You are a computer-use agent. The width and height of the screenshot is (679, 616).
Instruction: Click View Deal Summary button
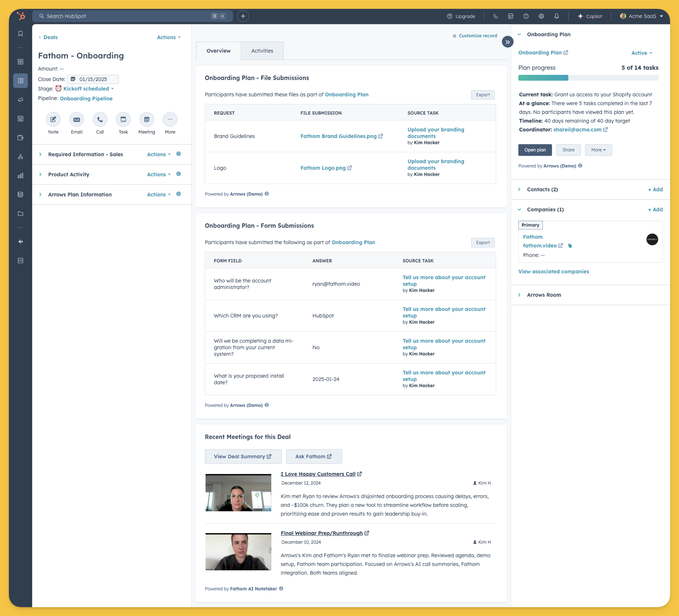pyautogui.click(x=243, y=457)
